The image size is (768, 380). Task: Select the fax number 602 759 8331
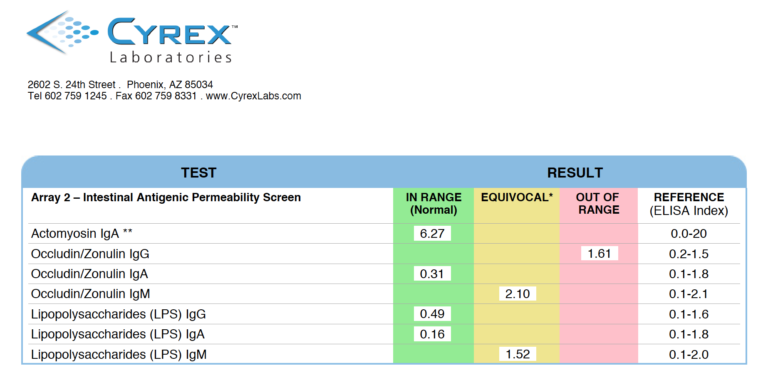pos(165,96)
